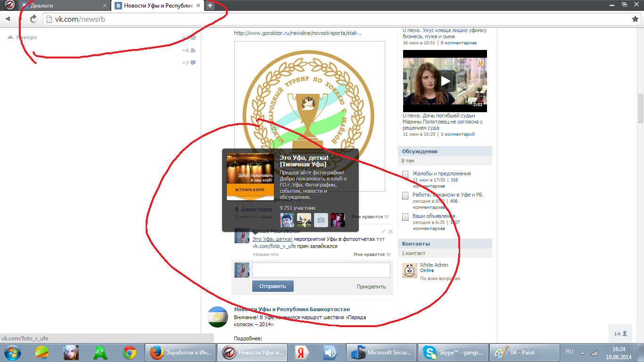Switch to the Microsoft Security window
The image size is (644, 362).
click(381, 352)
